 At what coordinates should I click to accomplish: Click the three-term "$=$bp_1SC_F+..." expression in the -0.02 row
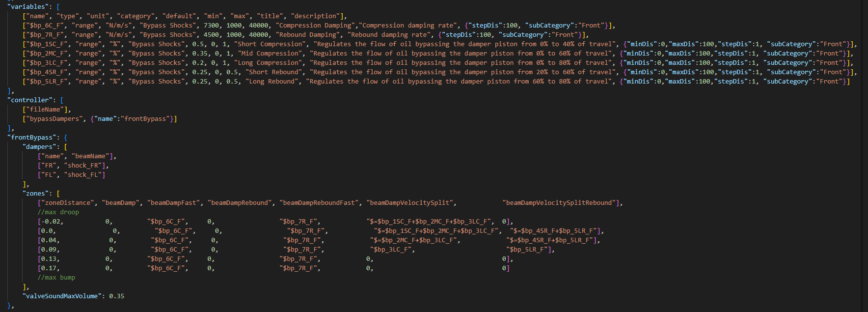(429, 221)
